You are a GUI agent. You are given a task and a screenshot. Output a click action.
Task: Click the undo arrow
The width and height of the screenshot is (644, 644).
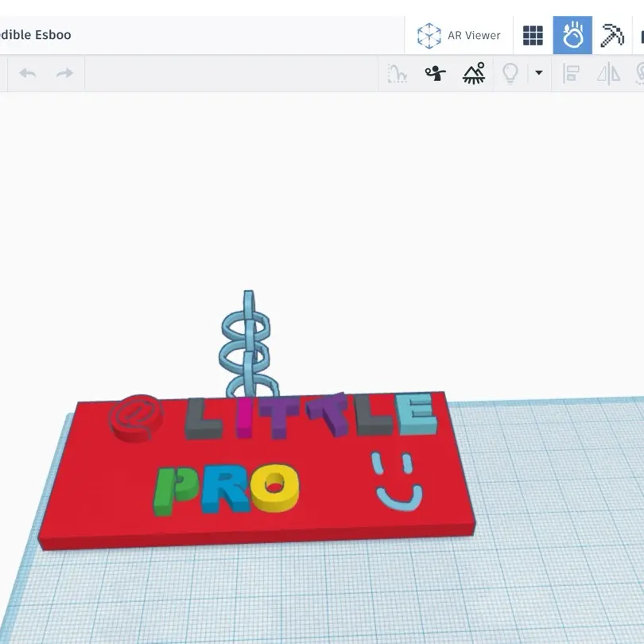28,74
